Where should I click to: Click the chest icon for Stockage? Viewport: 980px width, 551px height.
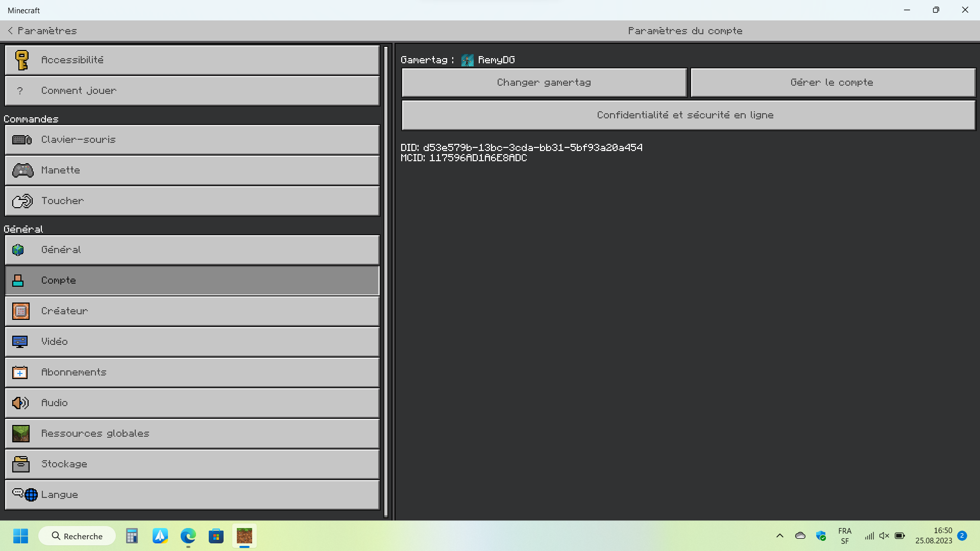point(21,464)
